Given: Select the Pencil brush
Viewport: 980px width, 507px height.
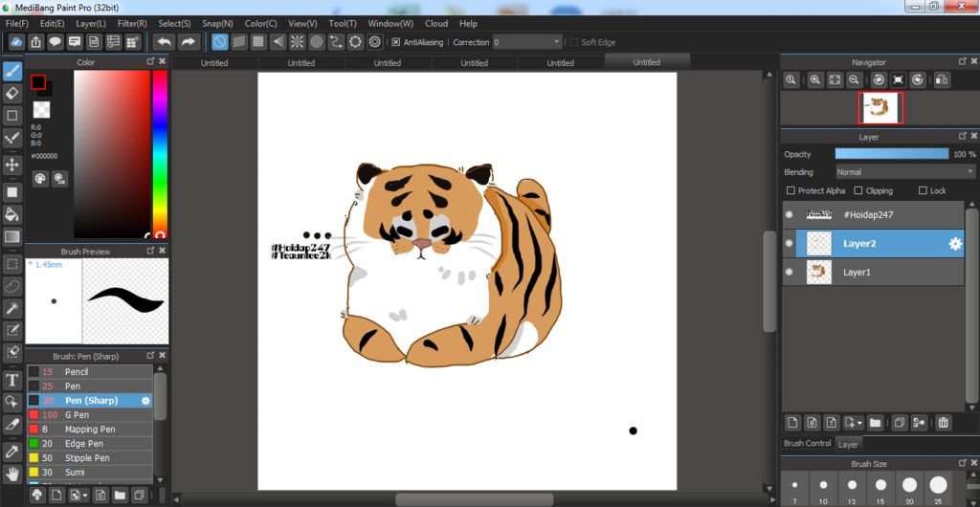Looking at the screenshot, I should pos(89,371).
